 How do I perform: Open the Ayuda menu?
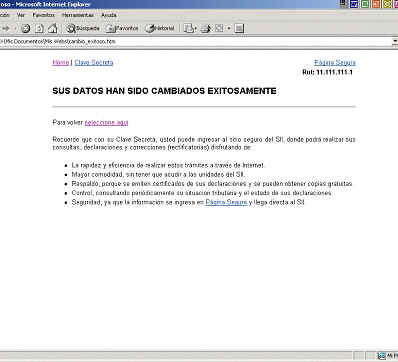[x=109, y=15]
